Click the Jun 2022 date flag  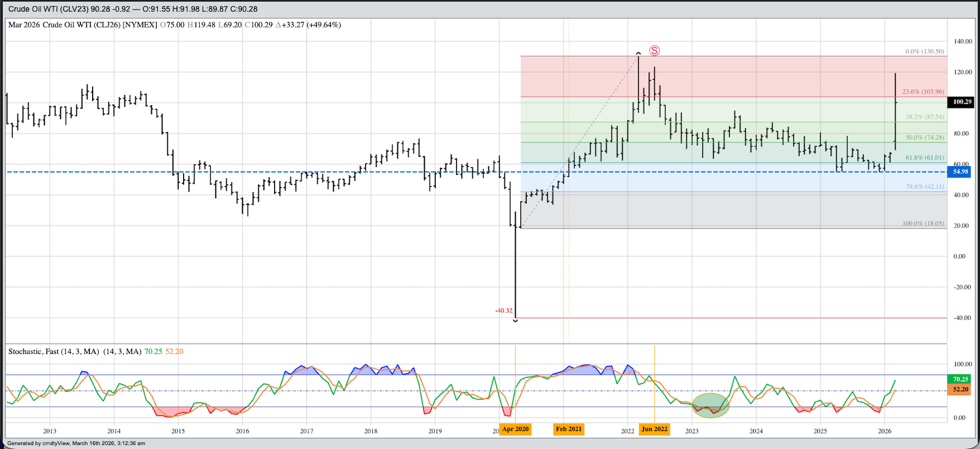coord(654,429)
